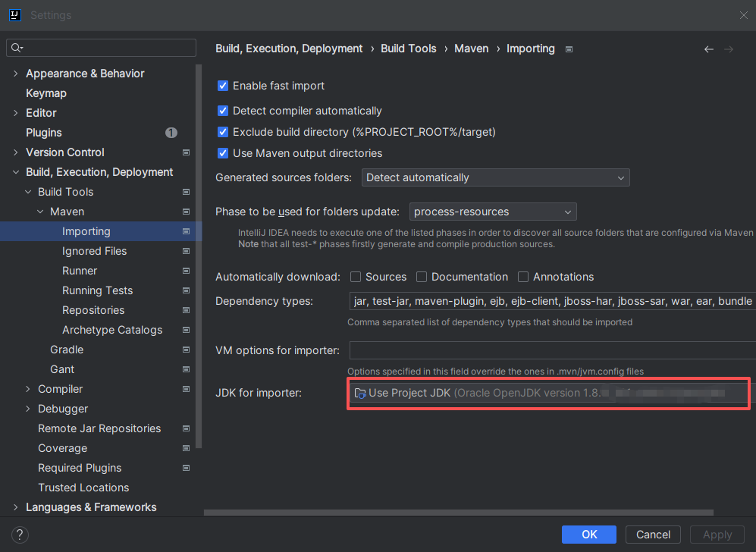Enable automatic download of Sources
This screenshot has height=552, width=756.
point(356,277)
